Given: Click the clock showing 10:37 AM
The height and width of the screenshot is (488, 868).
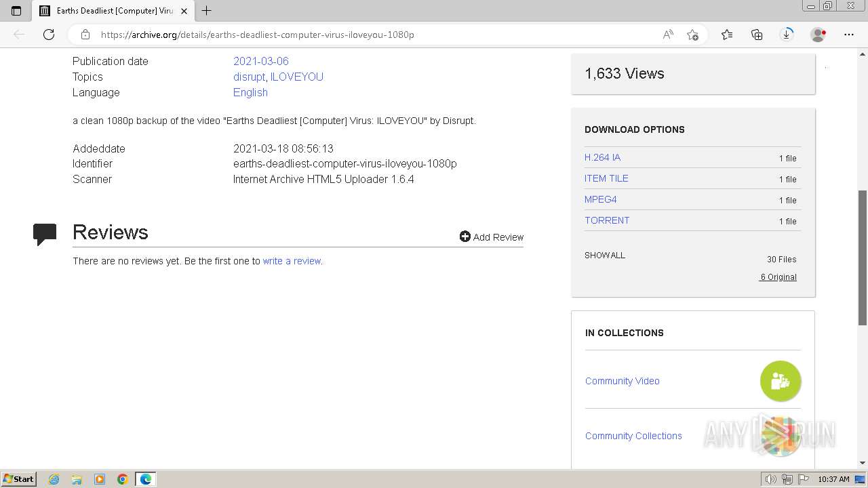Looking at the screenshot, I should 833,479.
